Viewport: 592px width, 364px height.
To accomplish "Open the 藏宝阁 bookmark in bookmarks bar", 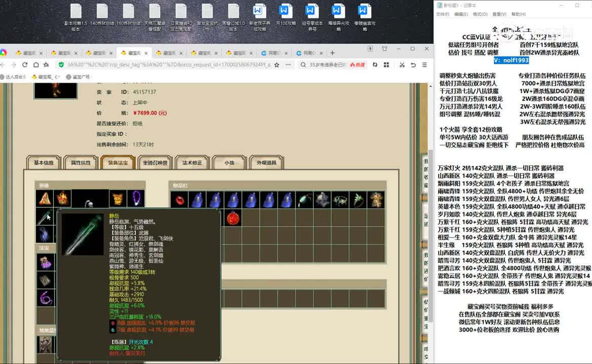I will coord(46,77).
